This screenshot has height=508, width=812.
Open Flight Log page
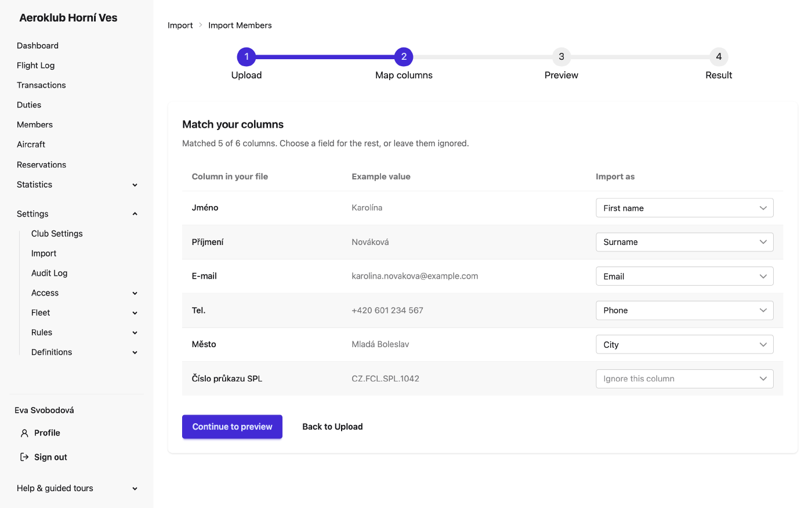click(36, 66)
